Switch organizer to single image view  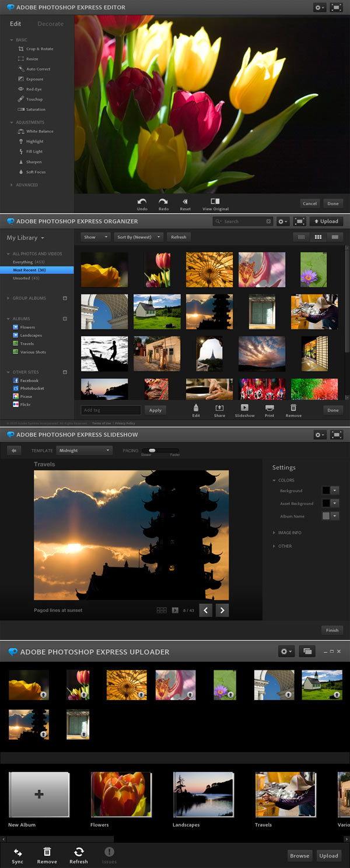click(335, 237)
